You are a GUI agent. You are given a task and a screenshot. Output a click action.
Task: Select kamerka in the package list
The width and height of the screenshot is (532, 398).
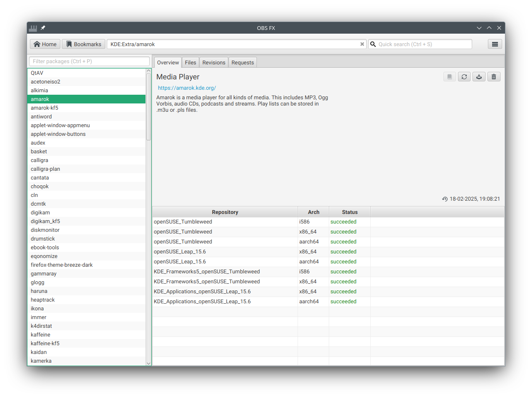(x=86, y=361)
